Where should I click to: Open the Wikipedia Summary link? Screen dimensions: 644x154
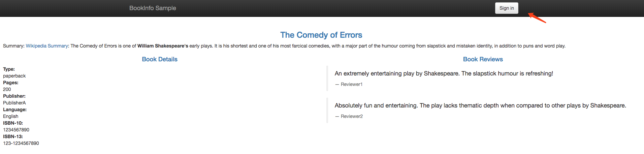[47, 46]
